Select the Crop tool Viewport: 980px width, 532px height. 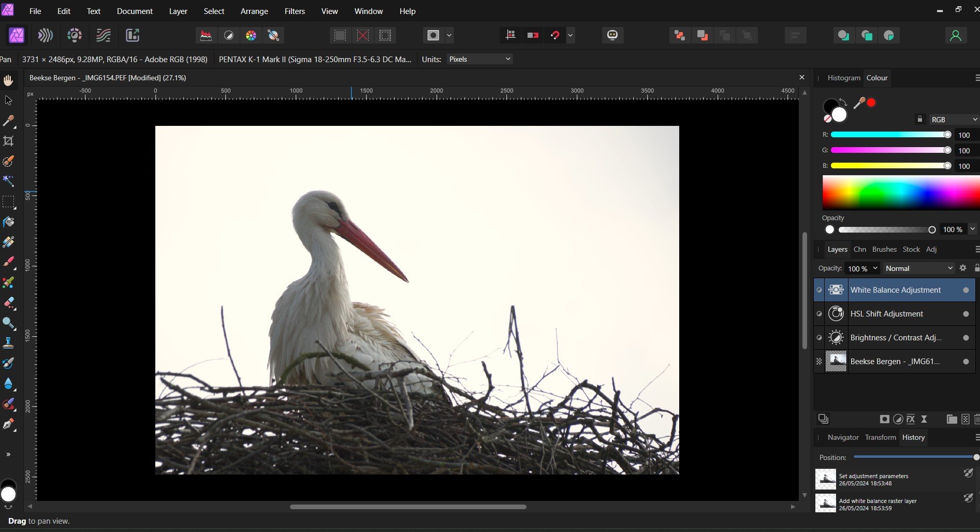(x=8, y=141)
